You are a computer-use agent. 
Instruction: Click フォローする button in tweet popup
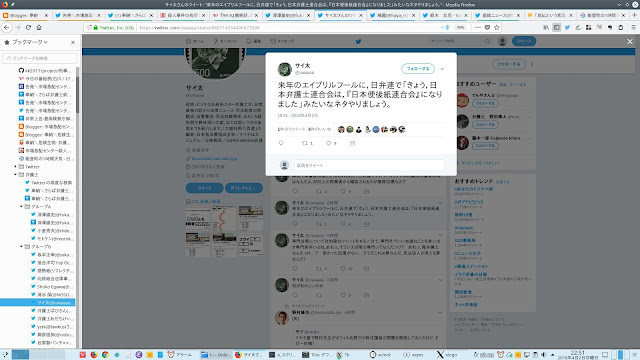click(x=418, y=69)
